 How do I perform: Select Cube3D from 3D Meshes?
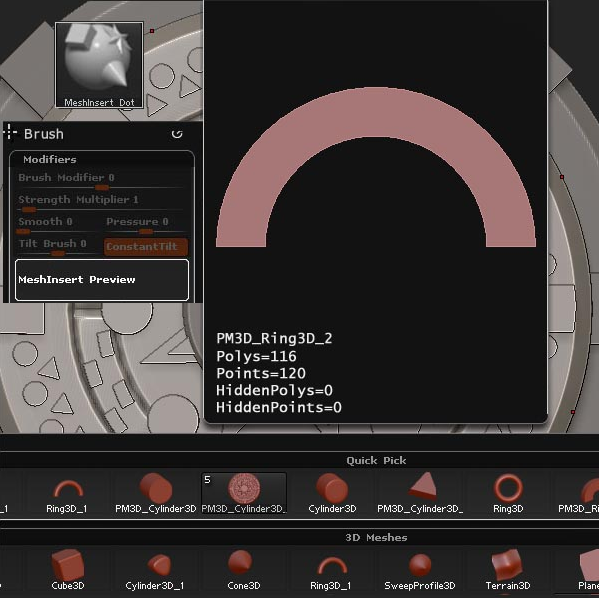coord(68,570)
